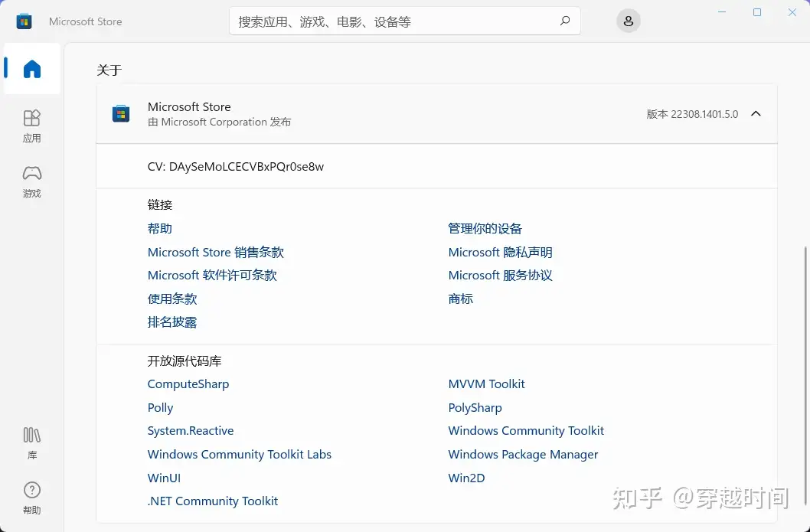
Task: Close the Microsoft Store window
Action: (792, 12)
